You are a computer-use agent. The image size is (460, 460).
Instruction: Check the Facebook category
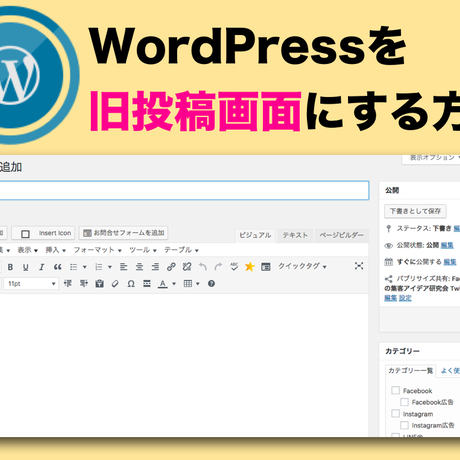point(395,390)
